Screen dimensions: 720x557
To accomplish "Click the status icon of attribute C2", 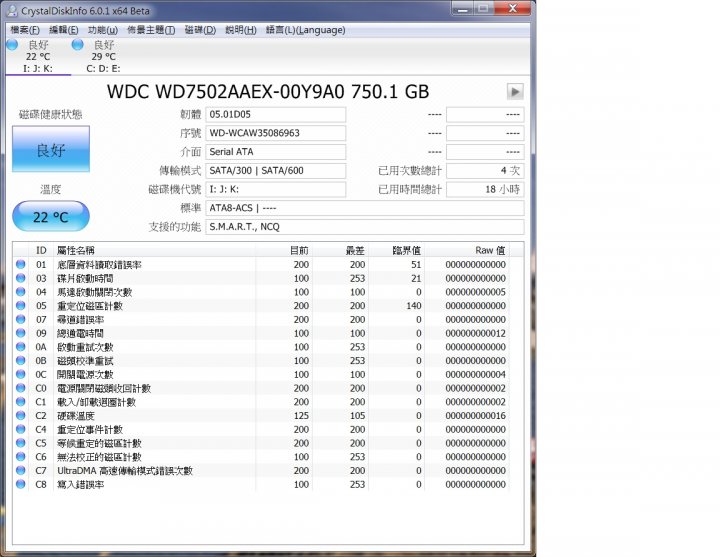I will 21,416.
